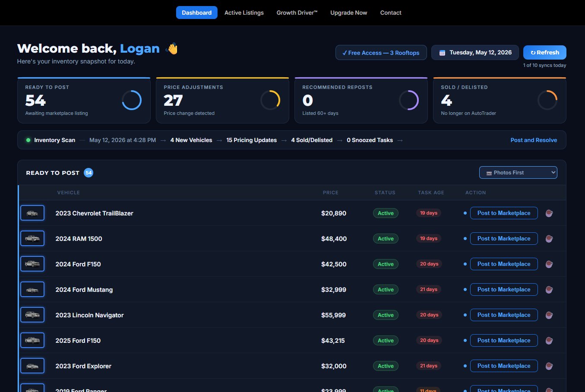Screen dimensions: 585x392
Task: Click the calendar icon beside Tuesday, May 12, 2026
Action: point(442,53)
